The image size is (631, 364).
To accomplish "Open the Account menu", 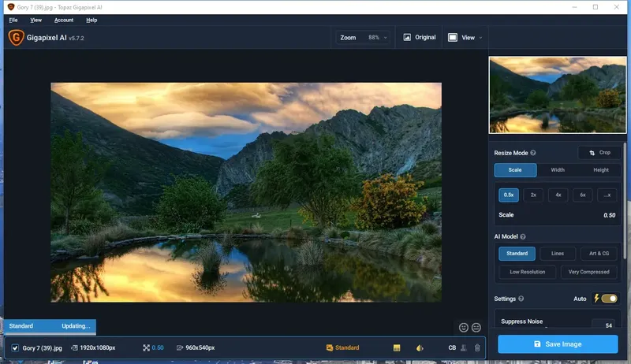I will 64,20.
